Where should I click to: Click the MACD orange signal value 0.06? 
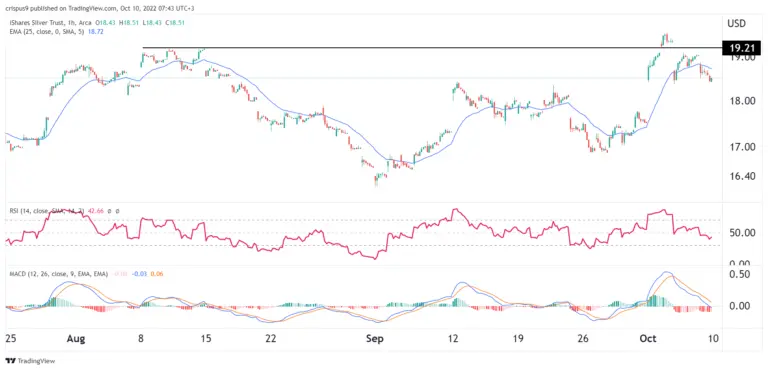click(157, 273)
